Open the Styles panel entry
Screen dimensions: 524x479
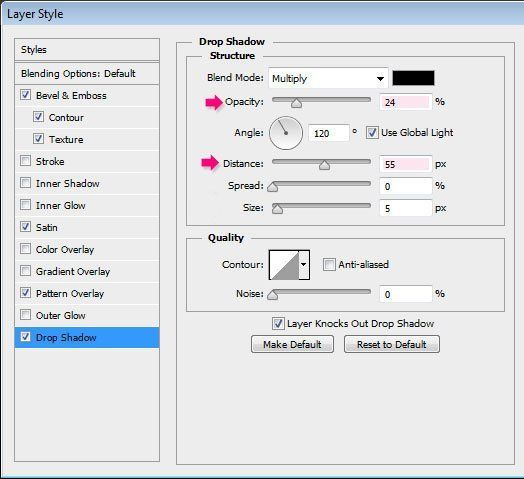(x=87, y=49)
